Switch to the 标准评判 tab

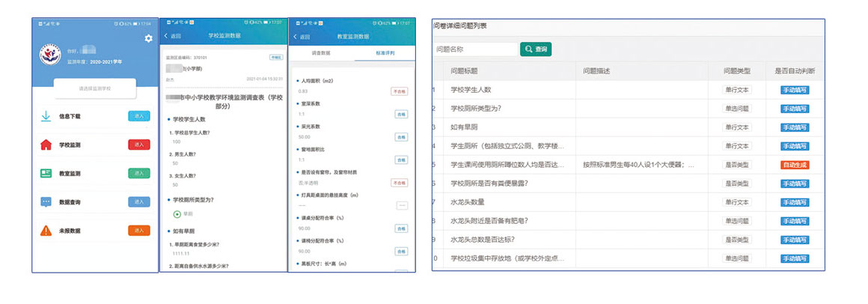pos(384,54)
